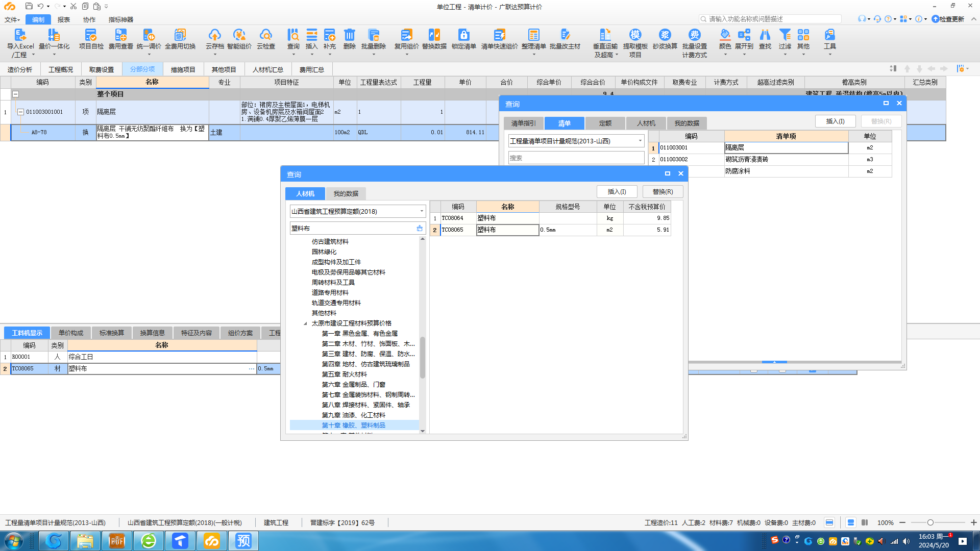Viewport: 980px width, 551px height.
Task: Open 导入Excel/工程 import tool
Action: [x=20, y=43]
